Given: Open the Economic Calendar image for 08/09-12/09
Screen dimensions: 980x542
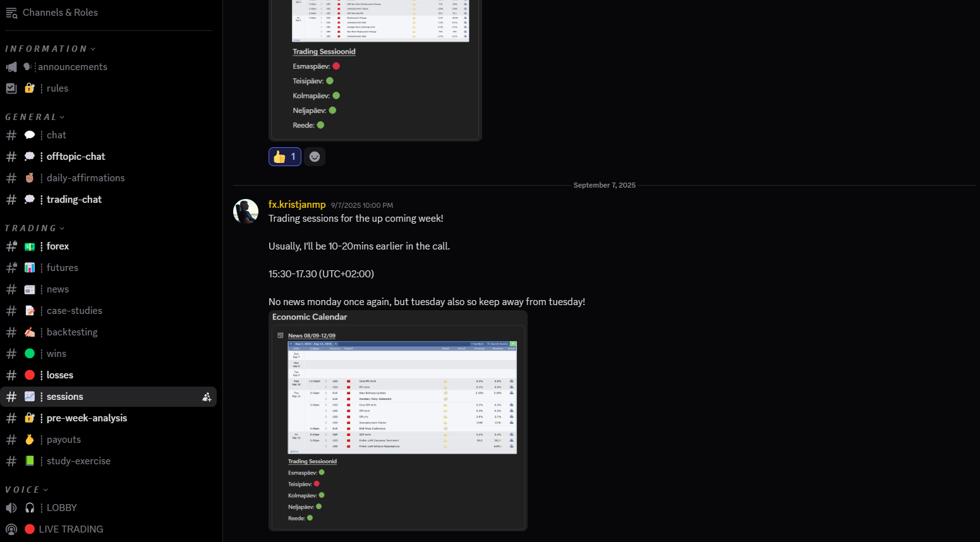Looking at the screenshot, I should [x=402, y=397].
